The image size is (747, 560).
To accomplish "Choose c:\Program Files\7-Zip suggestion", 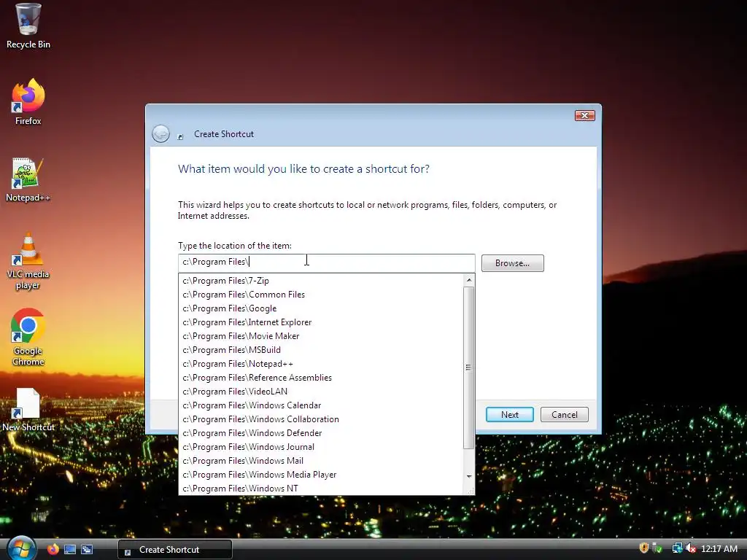I will tap(321, 281).
